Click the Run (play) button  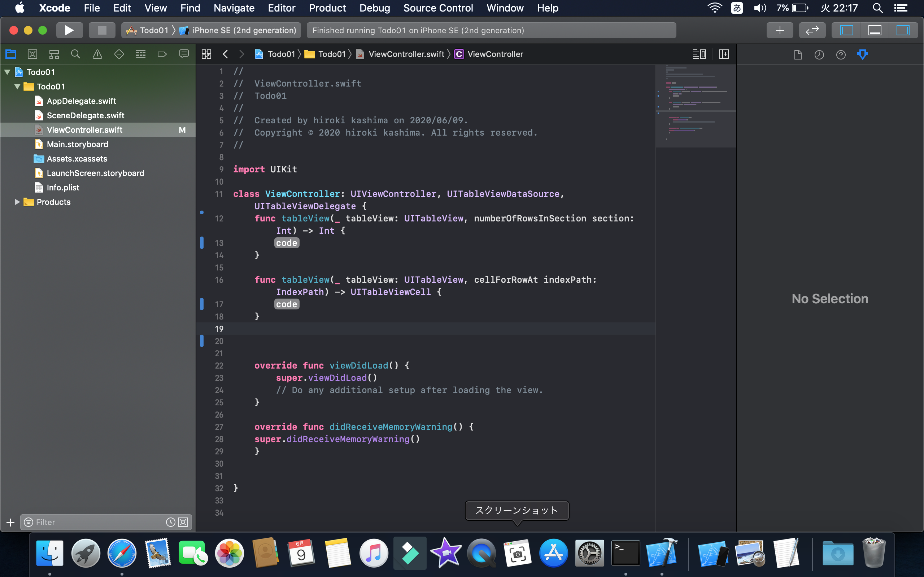(69, 30)
